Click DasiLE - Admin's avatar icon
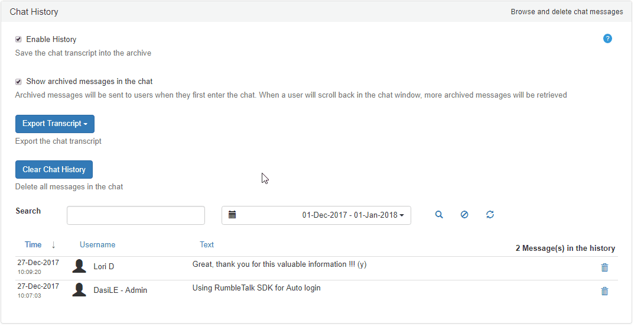 pyautogui.click(x=79, y=290)
